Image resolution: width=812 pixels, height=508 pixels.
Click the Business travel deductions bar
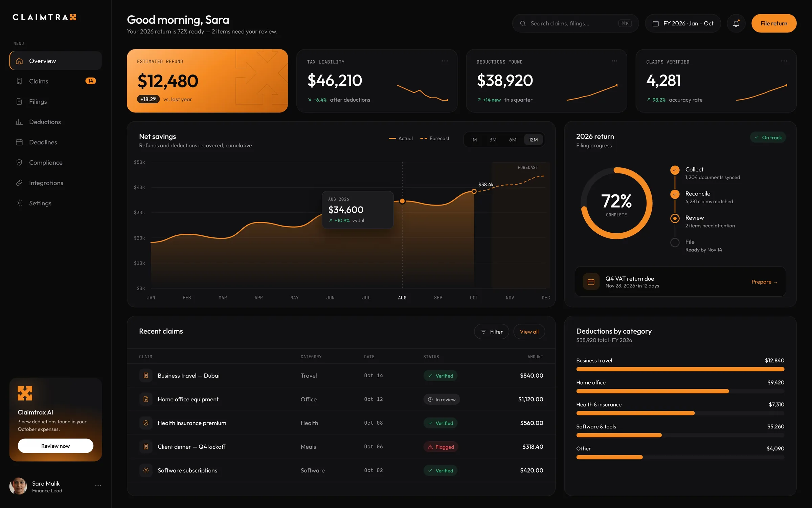(x=680, y=369)
